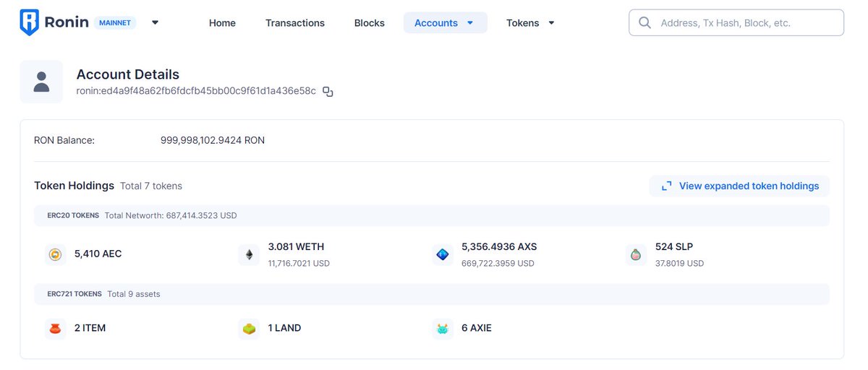Open the Transactions page

295,23
